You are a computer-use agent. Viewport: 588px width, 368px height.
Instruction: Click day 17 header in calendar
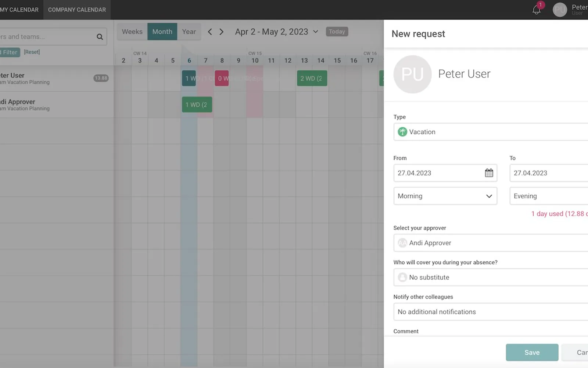click(370, 60)
